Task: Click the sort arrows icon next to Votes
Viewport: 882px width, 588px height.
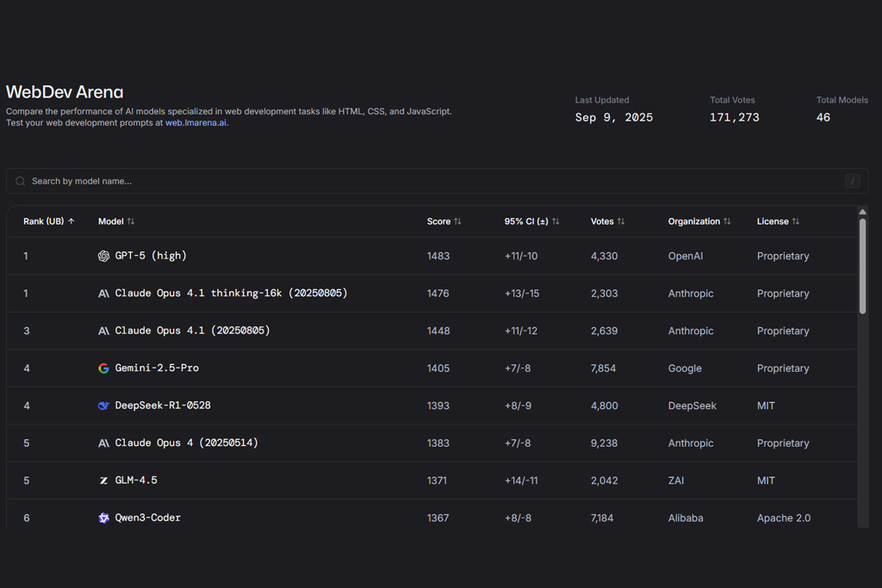Action: 621,221
